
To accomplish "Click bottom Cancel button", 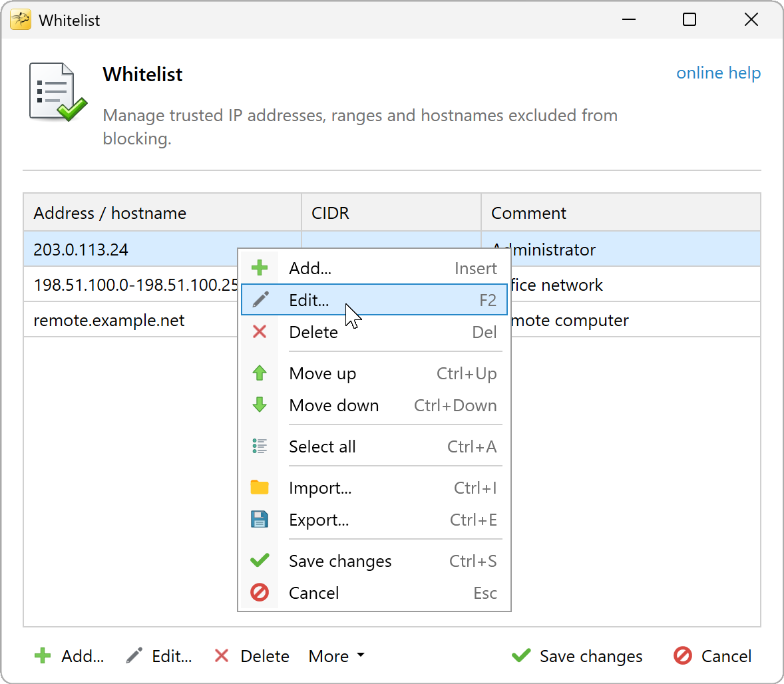I will click(x=713, y=655).
